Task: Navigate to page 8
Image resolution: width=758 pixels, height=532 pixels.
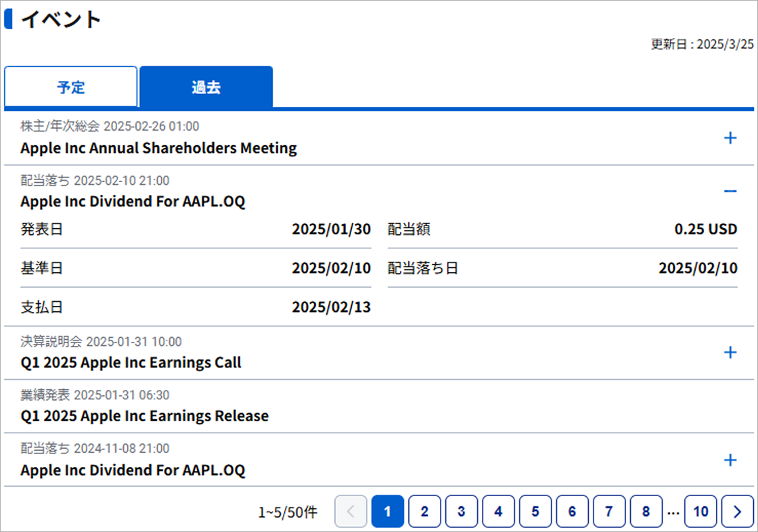Action: tap(646, 511)
